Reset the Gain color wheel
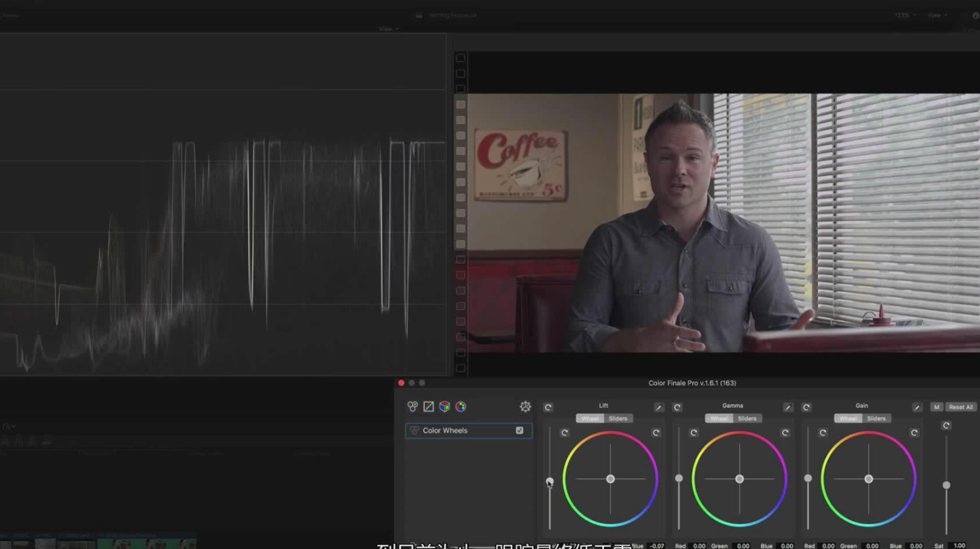Image resolution: width=980 pixels, height=549 pixels. (x=914, y=432)
